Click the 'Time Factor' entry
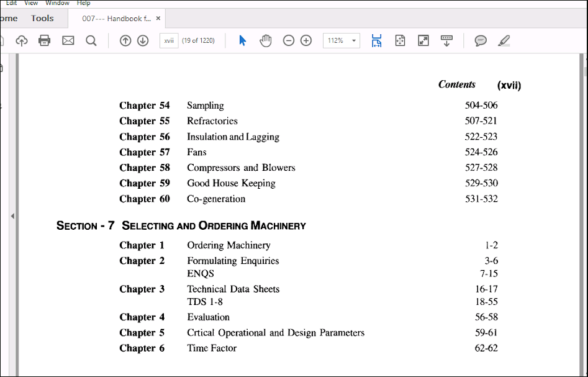 [x=212, y=348]
